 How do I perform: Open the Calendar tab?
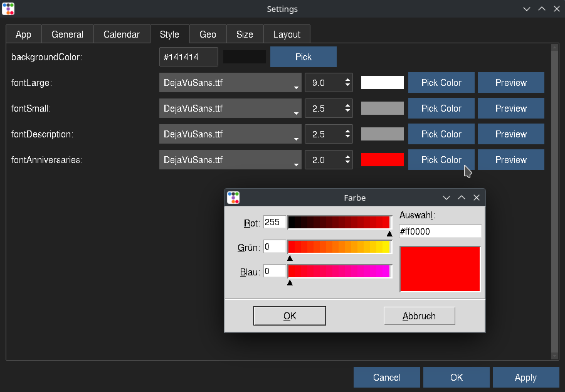122,34
